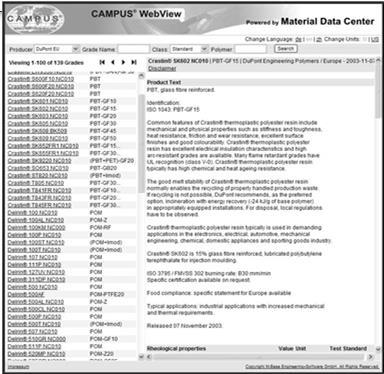Click the POM-PTFE20 polymer cell
The image size is (384, 374).
(x=107, y=295)
